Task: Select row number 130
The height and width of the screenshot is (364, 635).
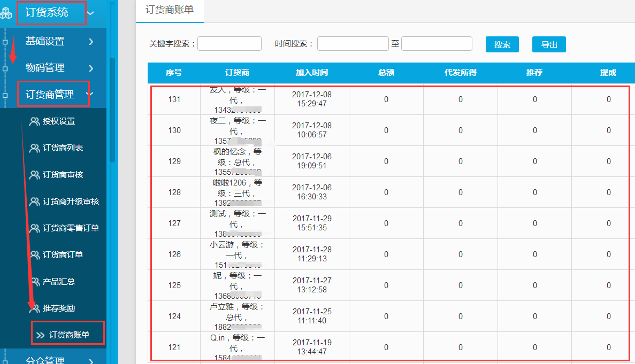Action: [x=174, y=130]
